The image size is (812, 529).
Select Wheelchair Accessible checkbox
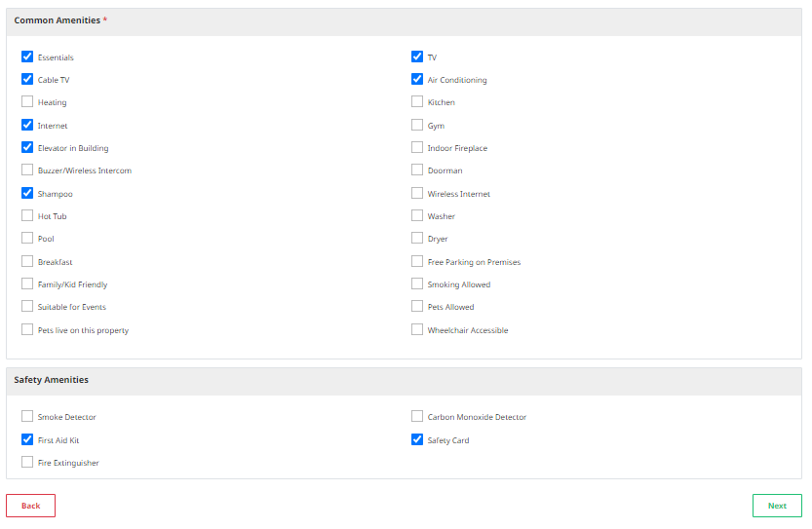[417, 330]
